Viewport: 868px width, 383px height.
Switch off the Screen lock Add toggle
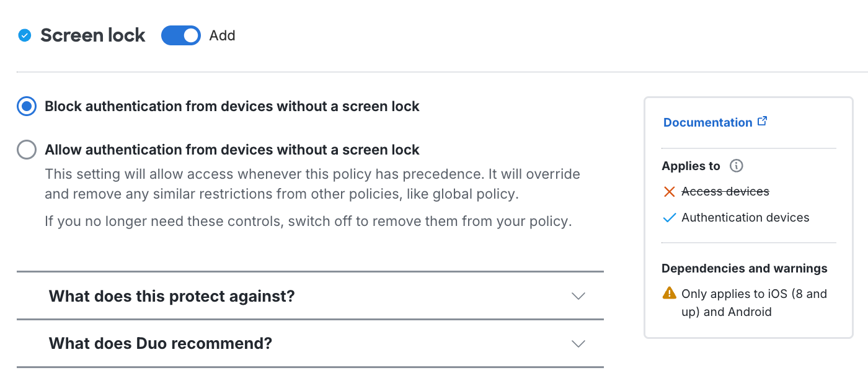(180, 35)
